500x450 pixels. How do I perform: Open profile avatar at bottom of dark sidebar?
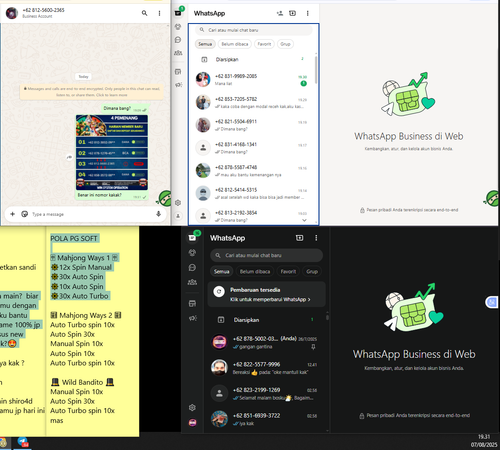click(x=192, y=423)
